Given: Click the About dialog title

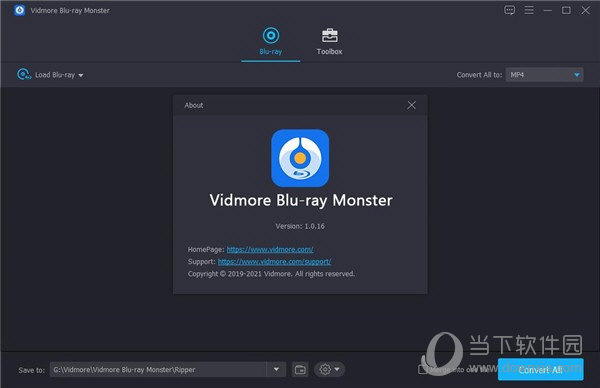Looking at the screenshot, I should pos(194,105).
